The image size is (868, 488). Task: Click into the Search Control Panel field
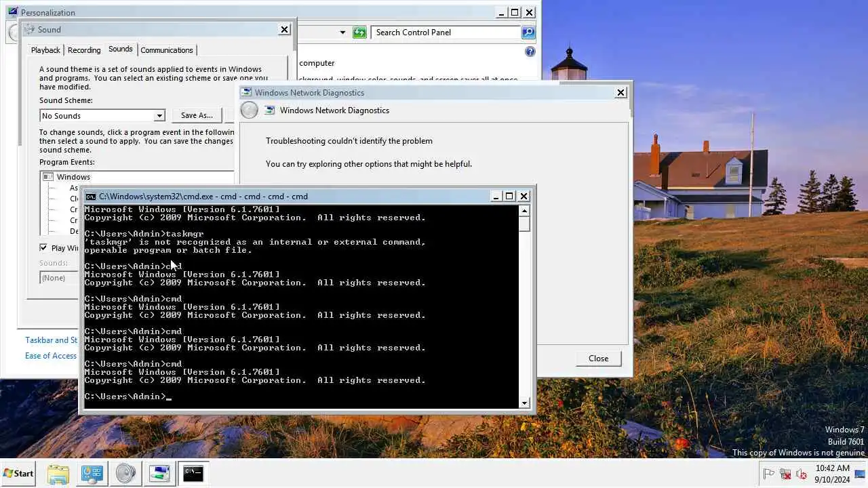click(446, 33)
